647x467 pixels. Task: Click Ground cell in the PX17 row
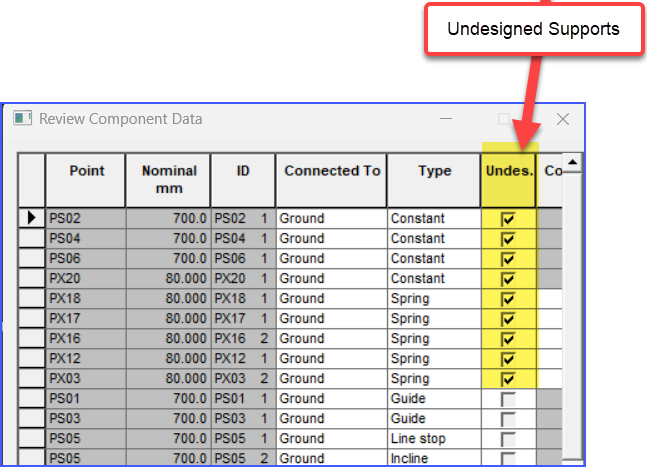coord(332,318)
